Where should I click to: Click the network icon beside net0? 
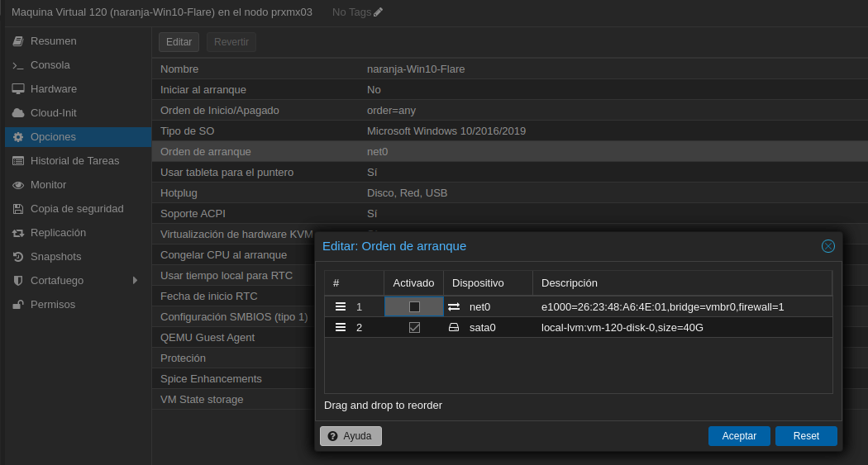454,306
